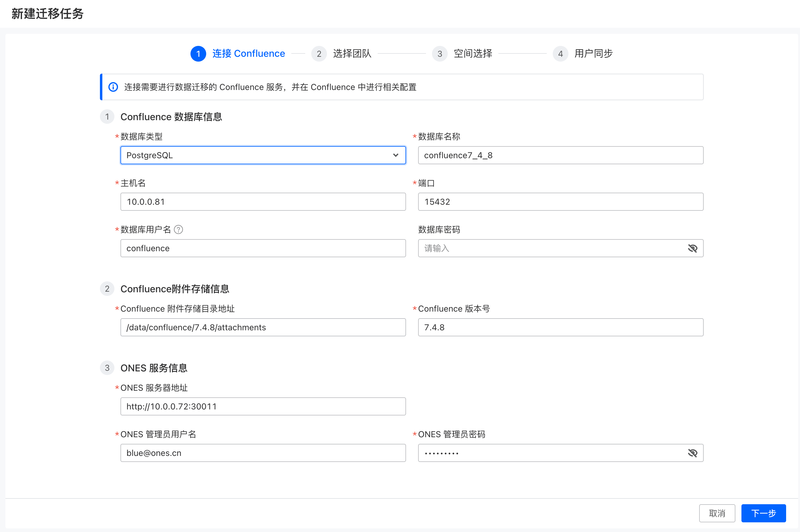
Task: Select step 2 选择团队
Action: (341, 54)
